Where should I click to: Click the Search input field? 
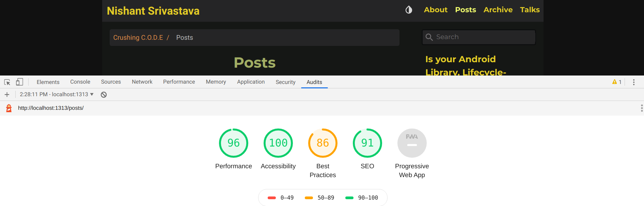point(479,37)
